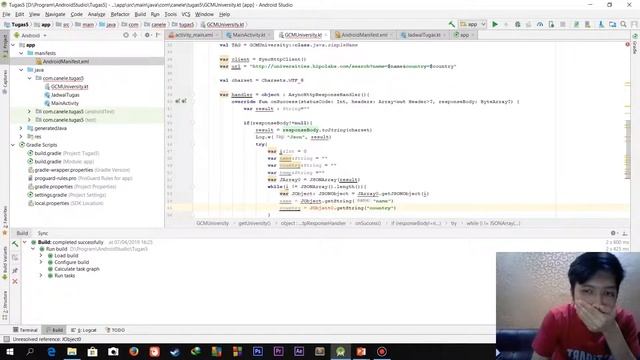
Task: Switch to the Sync tab in Build panel
Action: 42,233
